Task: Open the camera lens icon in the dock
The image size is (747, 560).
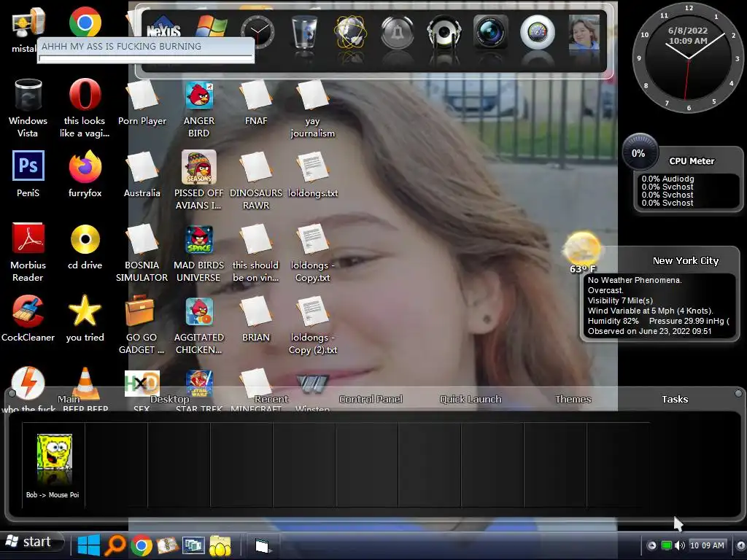Action: coord(491,32)
